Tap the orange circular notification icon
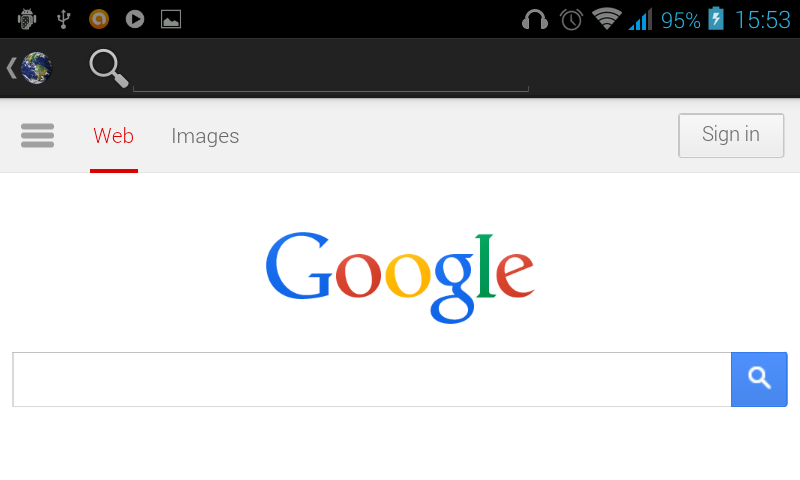 (99, 19)
